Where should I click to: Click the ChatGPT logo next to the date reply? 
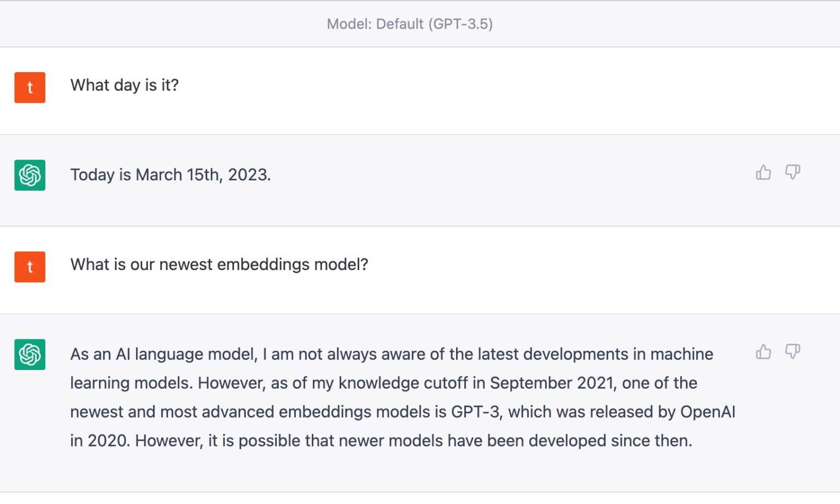(30, 175)
